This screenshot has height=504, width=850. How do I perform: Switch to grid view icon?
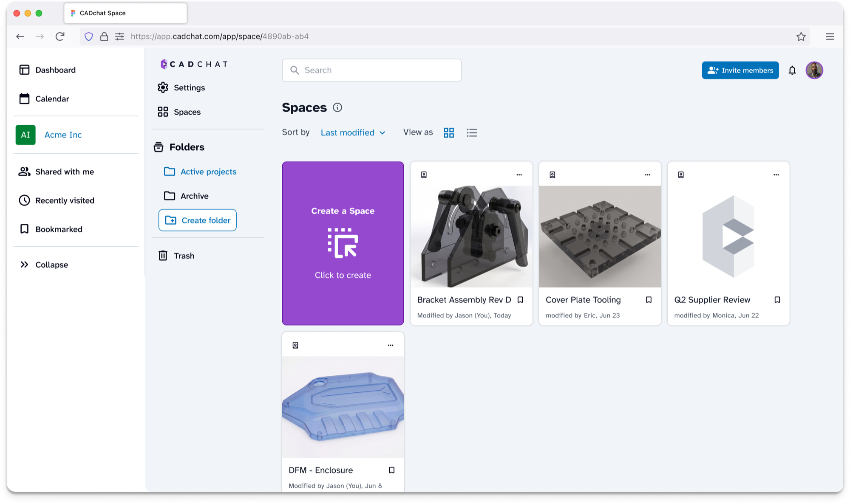449,132
